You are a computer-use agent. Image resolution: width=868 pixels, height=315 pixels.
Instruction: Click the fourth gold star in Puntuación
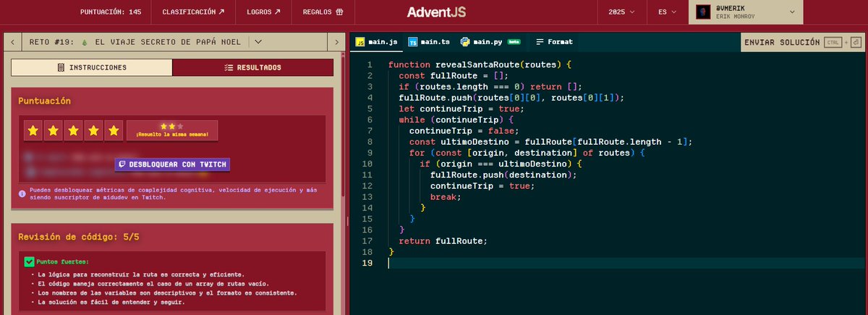pos(93,131)
